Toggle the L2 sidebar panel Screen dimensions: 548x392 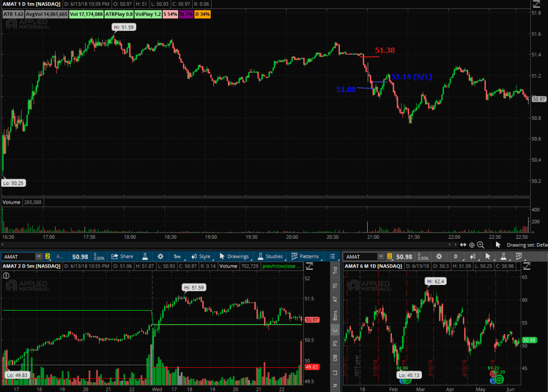point(335,373)
